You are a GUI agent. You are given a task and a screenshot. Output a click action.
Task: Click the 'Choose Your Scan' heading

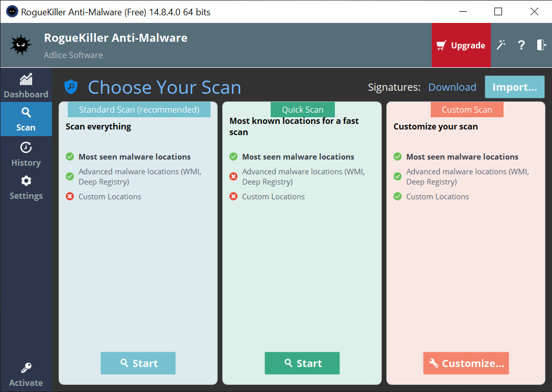coord(165,87)
